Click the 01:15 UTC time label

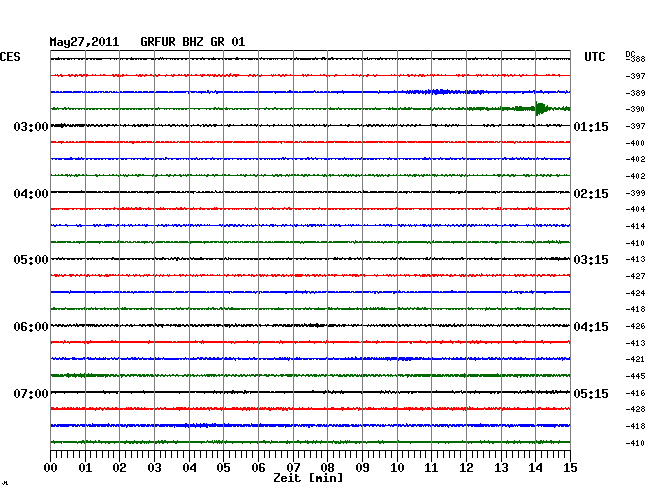(x=591, y=126)
